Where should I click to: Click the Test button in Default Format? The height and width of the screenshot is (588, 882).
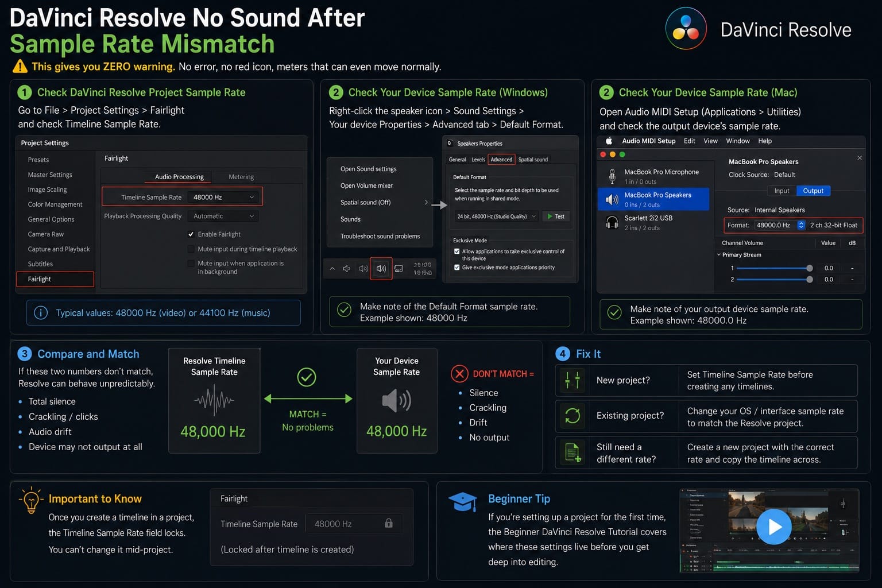tap(555, 216)
